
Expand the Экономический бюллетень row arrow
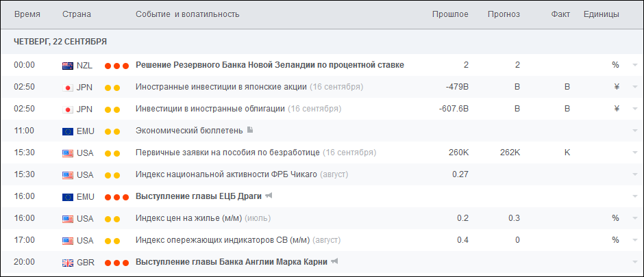point(635,131)
